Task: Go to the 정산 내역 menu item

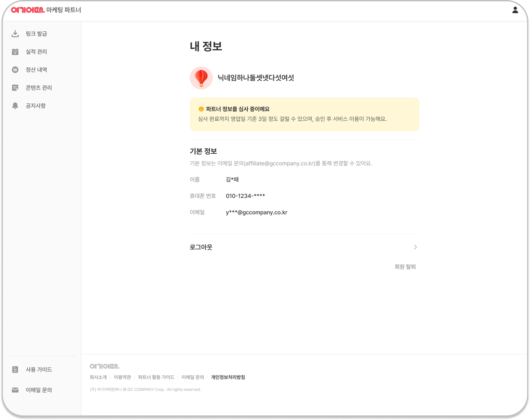Action: point(36,70)
